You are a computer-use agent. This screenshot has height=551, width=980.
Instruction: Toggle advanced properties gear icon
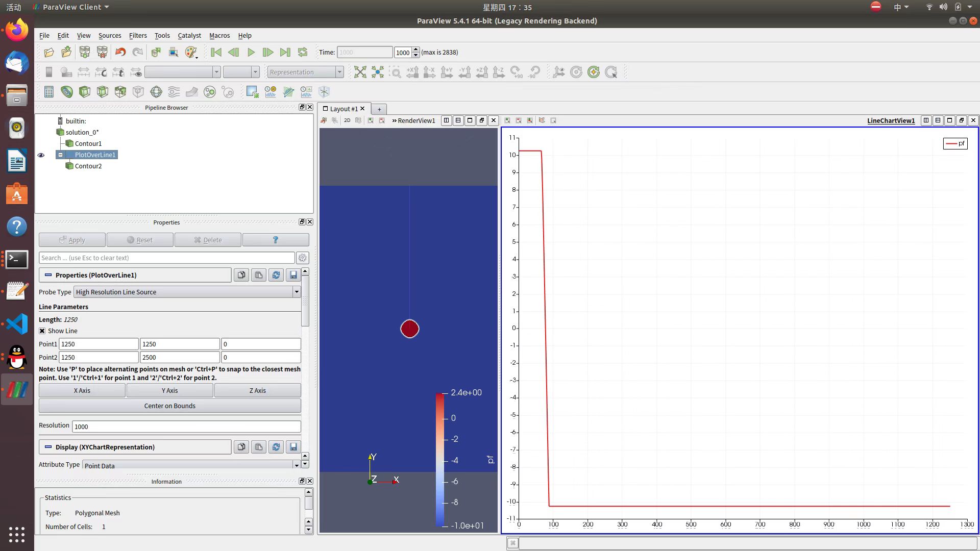point(303,258)
